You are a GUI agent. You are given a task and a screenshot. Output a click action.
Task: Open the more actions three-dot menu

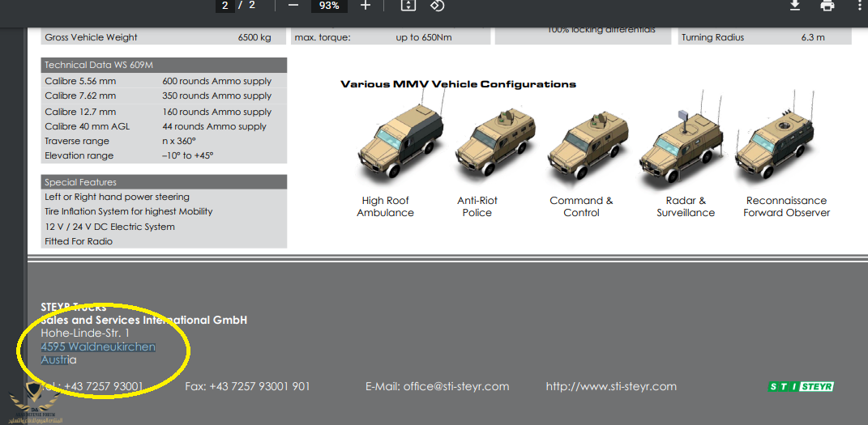coord(859,6)
